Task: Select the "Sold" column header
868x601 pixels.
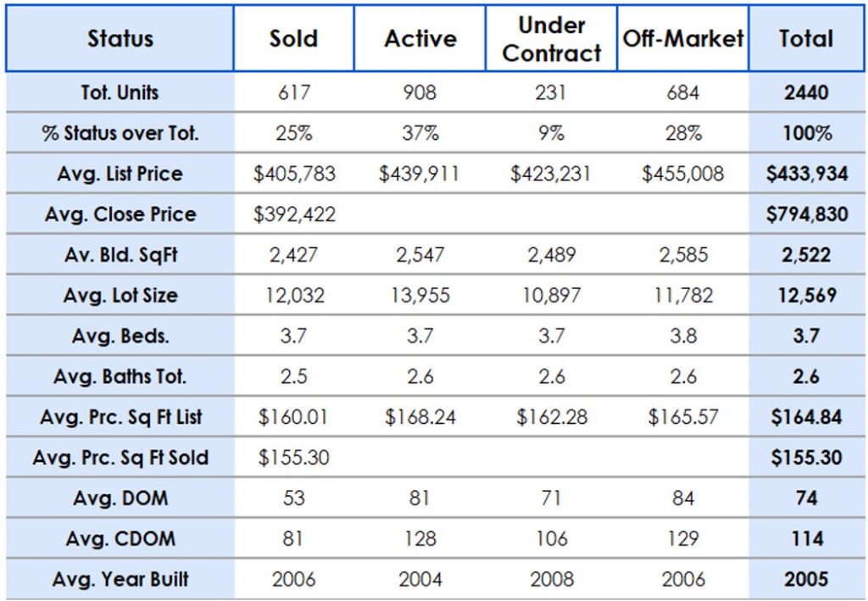Action: [293, 39]
